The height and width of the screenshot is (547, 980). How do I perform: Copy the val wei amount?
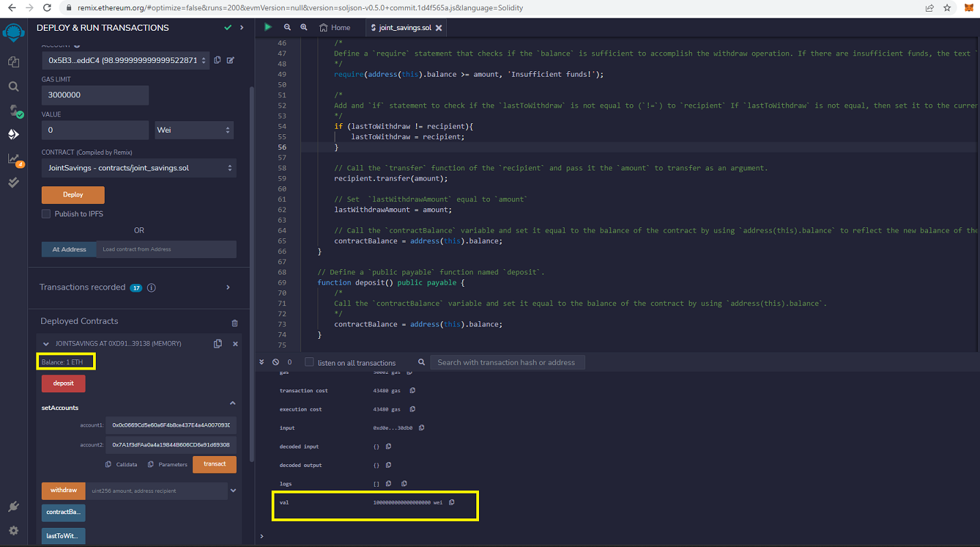click(x=452, y=503)
